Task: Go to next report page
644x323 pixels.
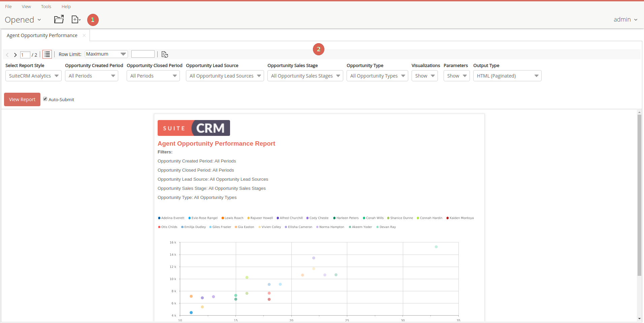Action: pyautogui.click(x=15, y=55)
